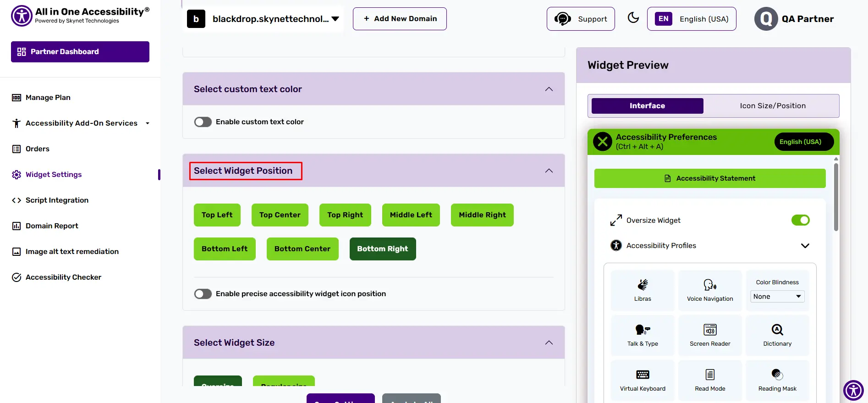Turn off the Oversize Widget switch
This screenshot has height=403, width=868.
(x=801, y=221)
